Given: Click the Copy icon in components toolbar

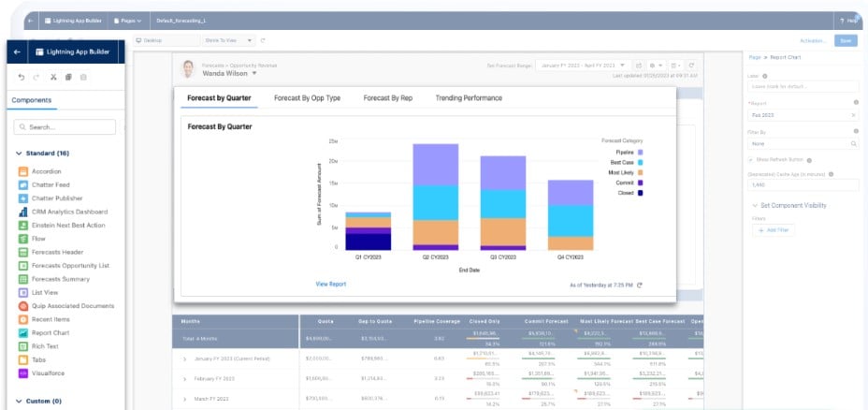Looking at the screenshot, I should pos(68,77).
